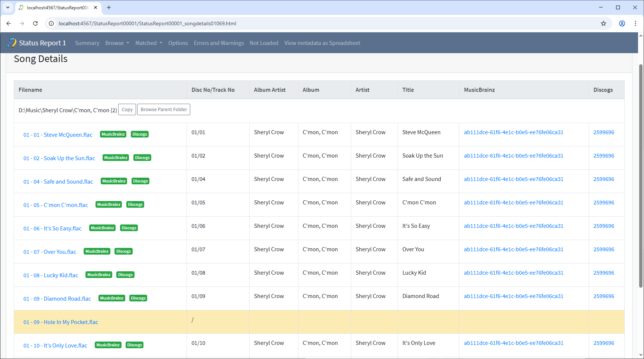Screen dimensions: 644x359
Task: Open the browser profile icon
Action: click(x=622, y=23)
